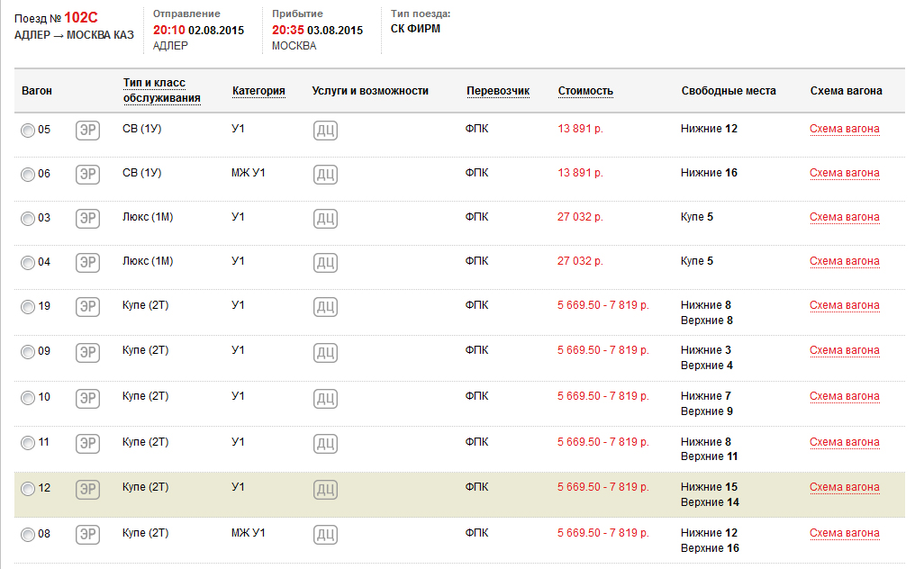
Task: Click the ДЦ service icon for wagon 06
Action: (325, 175)
